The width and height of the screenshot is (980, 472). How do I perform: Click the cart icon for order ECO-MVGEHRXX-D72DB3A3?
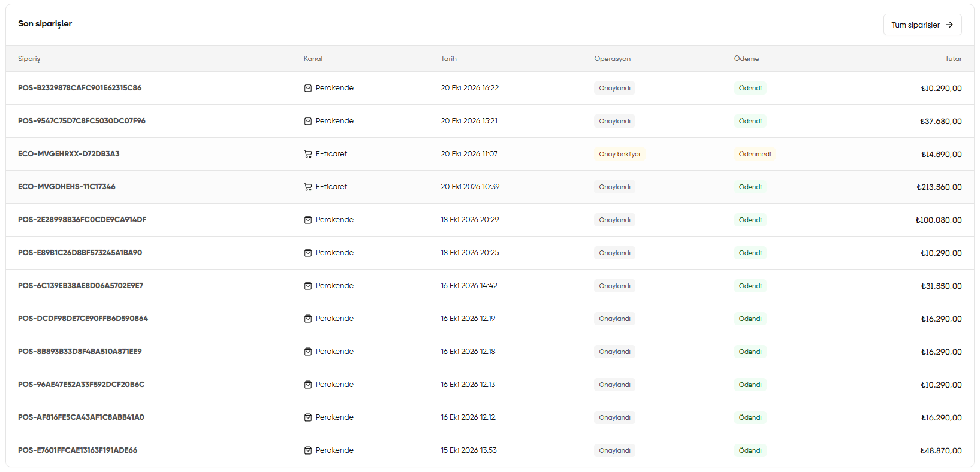point(308,154)
